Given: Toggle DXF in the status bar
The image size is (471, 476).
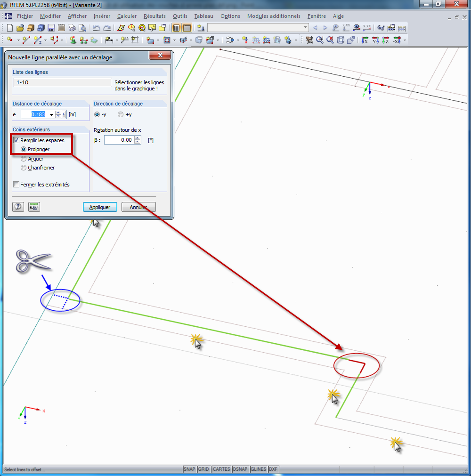Looking at the screenshot, I should (273, 469).
